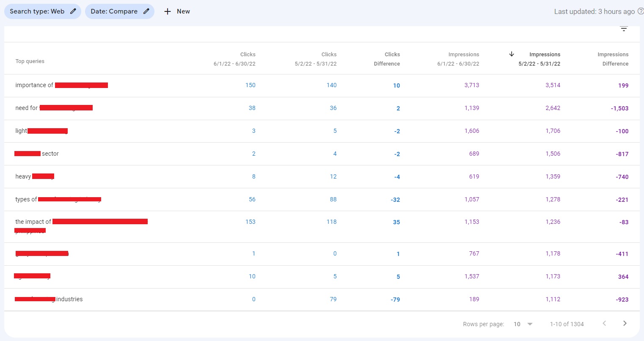The image size is (644, 341).
Task: Sort by Clicks 6/1/22 - 6/30/22 column
Action: click(235, 59)
